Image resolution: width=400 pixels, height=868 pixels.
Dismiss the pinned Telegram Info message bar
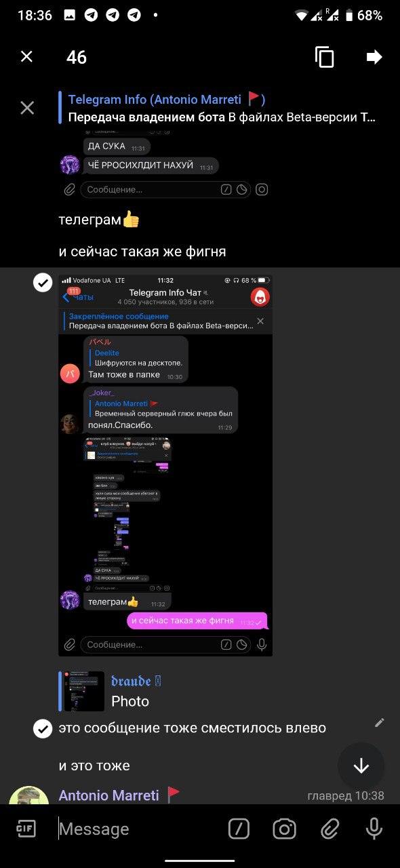coord(27,108)
